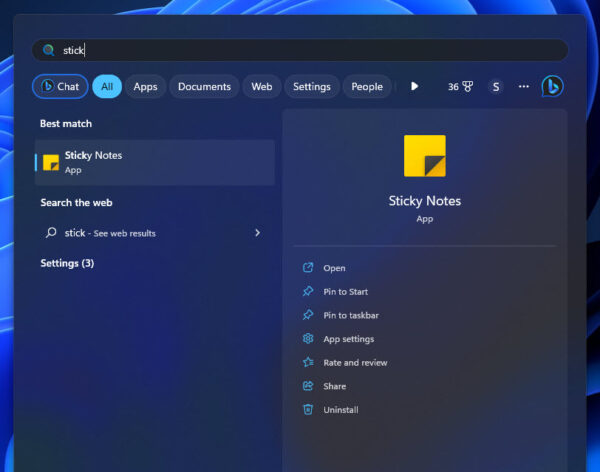
Task: Select the Web filter tab
Action: pos(261,87)
